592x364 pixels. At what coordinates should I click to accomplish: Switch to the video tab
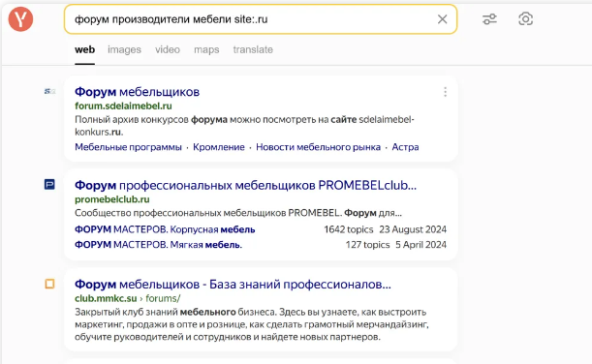click(x=168, y=49)
